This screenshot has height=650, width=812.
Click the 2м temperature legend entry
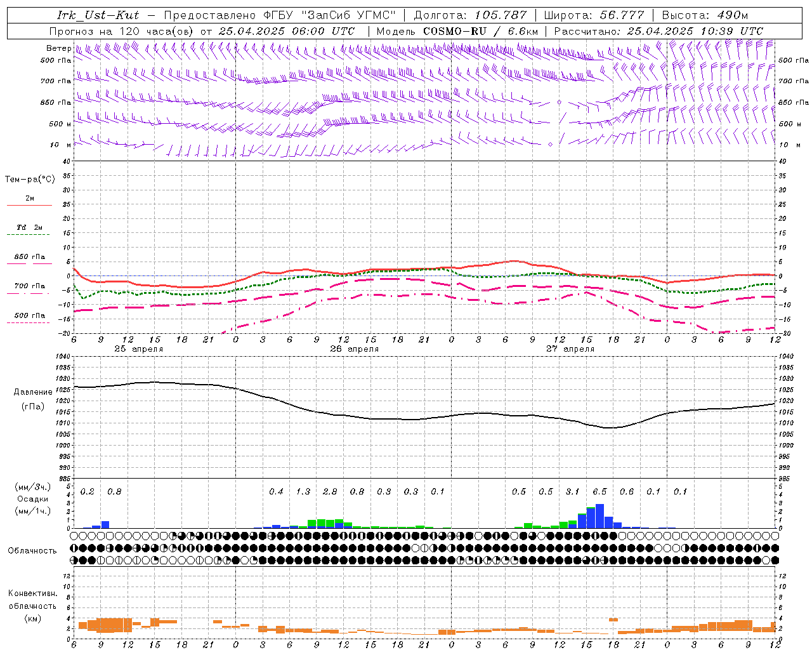point(30,198)
